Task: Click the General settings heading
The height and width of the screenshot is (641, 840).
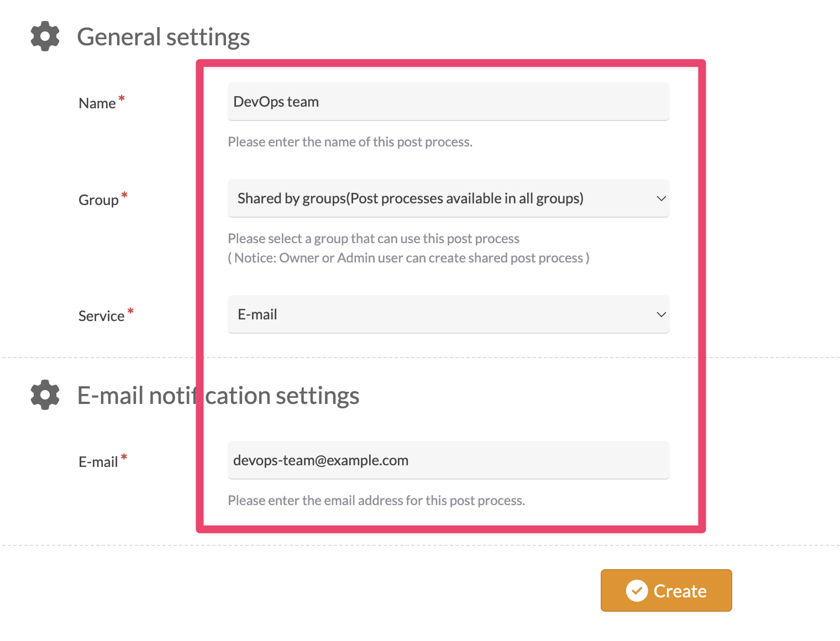Action: coord(164,37)
